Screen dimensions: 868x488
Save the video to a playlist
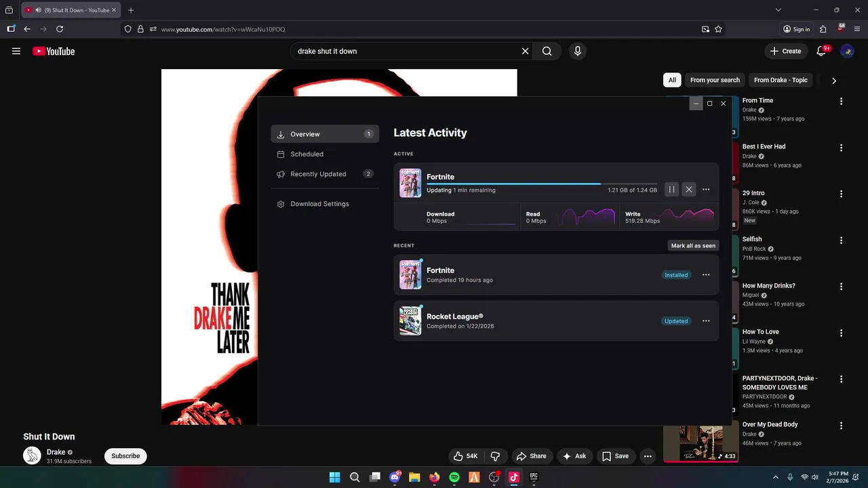[616, 456]
